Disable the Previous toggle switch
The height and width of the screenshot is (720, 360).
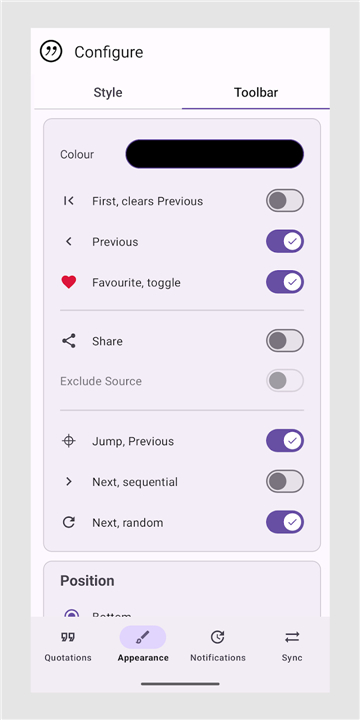tap(285, 242)
